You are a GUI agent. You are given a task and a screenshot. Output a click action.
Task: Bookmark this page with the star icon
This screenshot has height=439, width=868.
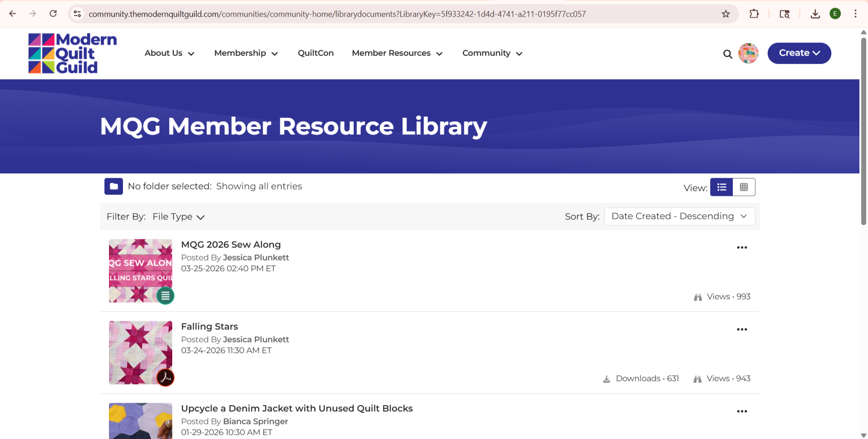click(726, 14)
